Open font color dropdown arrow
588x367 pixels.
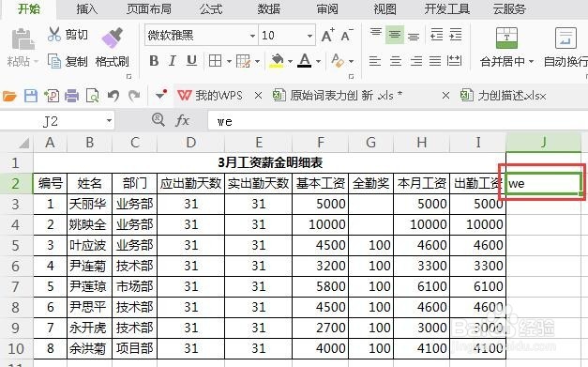coord(318,61)
